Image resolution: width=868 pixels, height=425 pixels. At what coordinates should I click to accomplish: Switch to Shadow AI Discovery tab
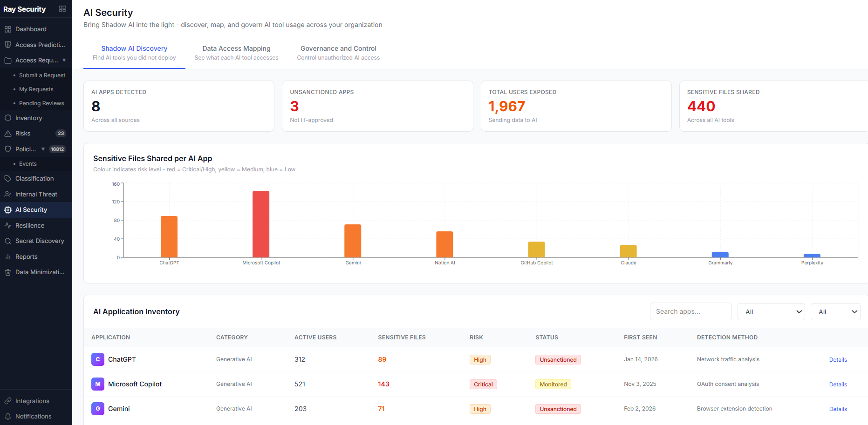(134, 53)
